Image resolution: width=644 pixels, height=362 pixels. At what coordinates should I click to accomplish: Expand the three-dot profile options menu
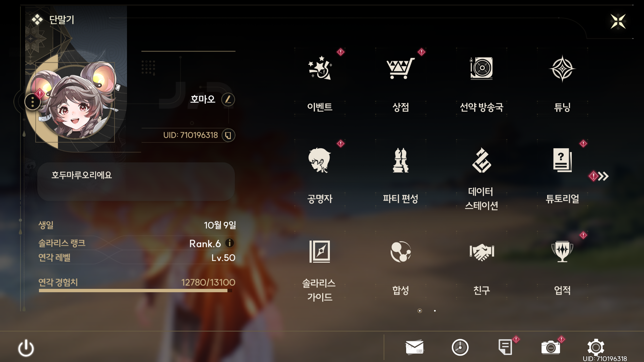pos(33,101)
